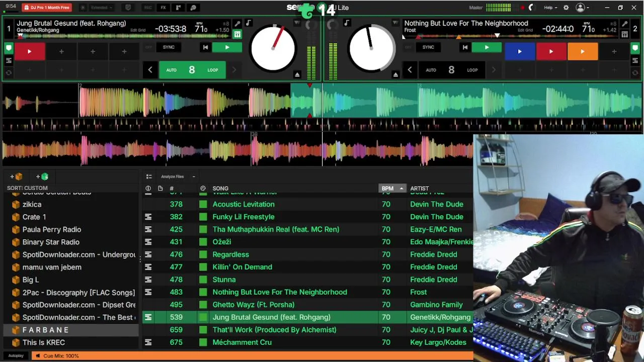Toggle library view list icon
Screen dimensions: 644x362
[x=149, y=176]
